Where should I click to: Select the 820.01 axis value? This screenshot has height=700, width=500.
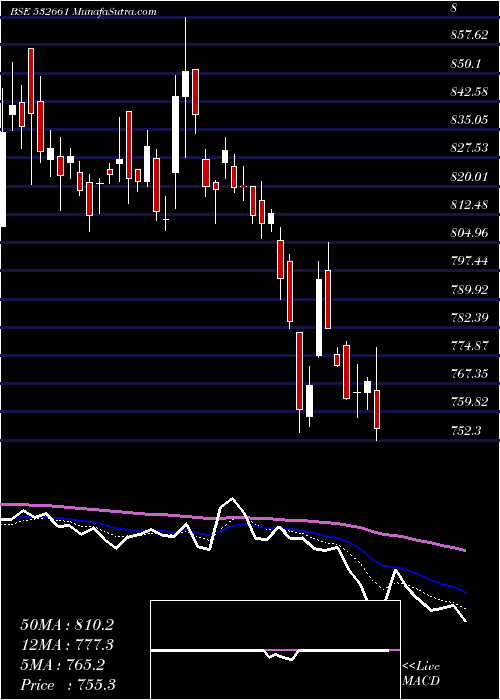coord(469,177)
